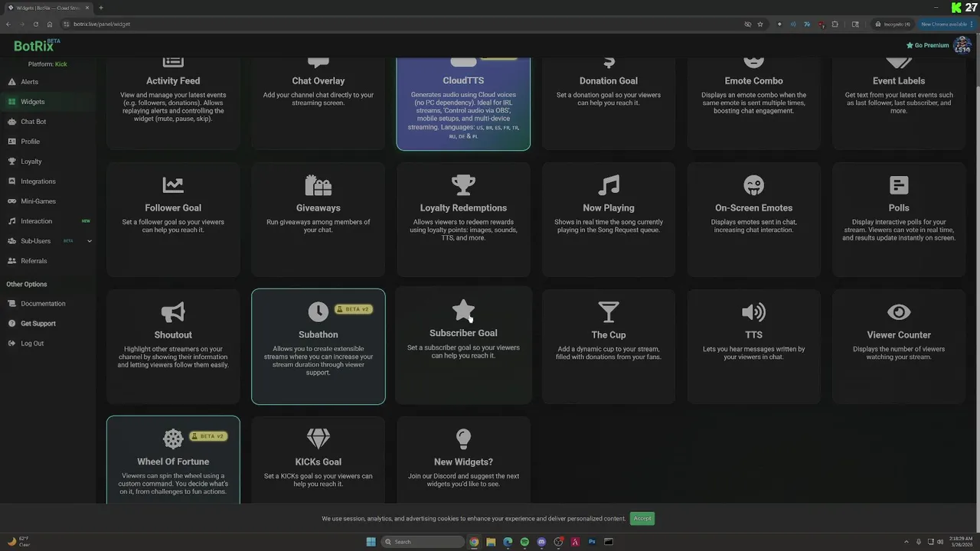Expand the Sub-Users sidebar menu chevron
Viewport: 980px width, 551px height.
[x=90, y=241]
